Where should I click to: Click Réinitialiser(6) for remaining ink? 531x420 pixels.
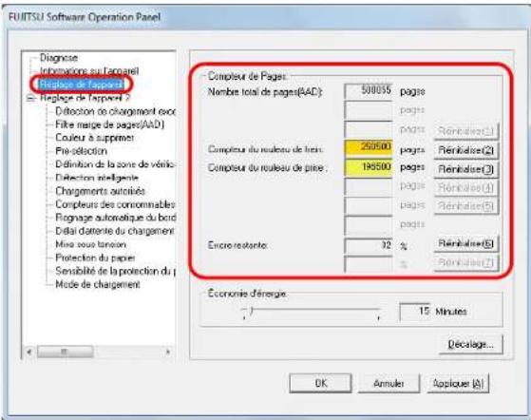pos(466,243)
